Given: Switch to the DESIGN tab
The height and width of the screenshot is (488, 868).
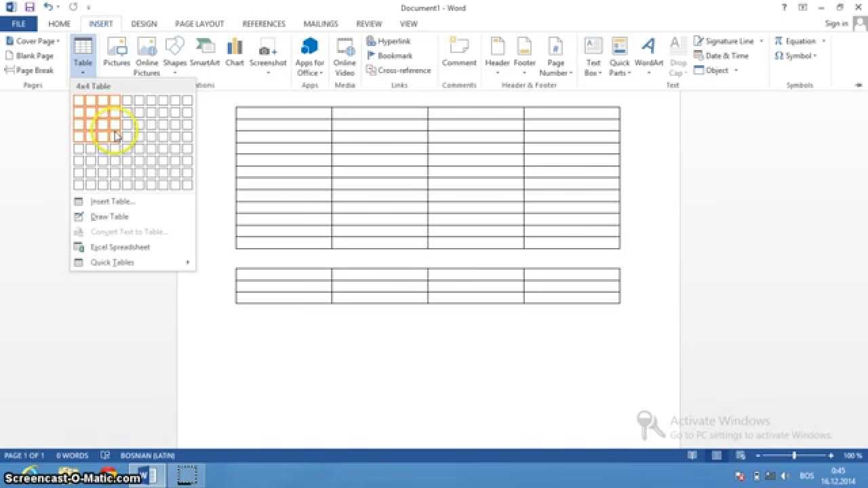Looking at the screenshot, I should pyautogui.click(x=144, y=24).
